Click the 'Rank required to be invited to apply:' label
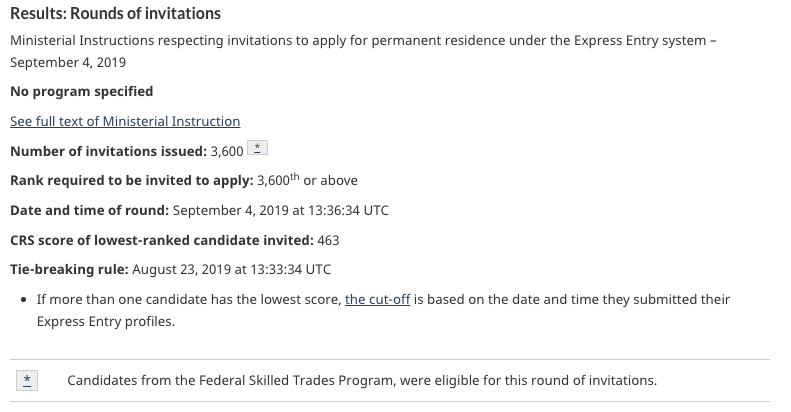 point(132,181)
